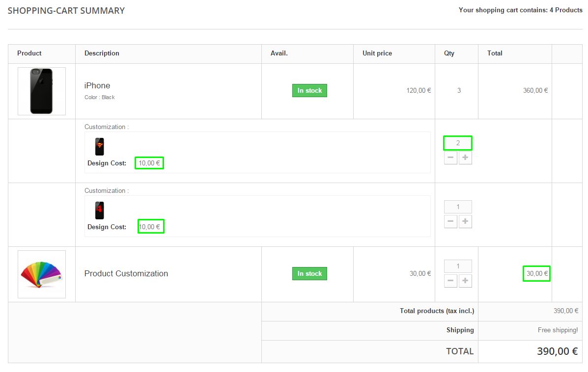The height and width of the screenshot is (372, 588).
Task: Increase quantity of Superman design customization
Action: (x=465, y=158)
